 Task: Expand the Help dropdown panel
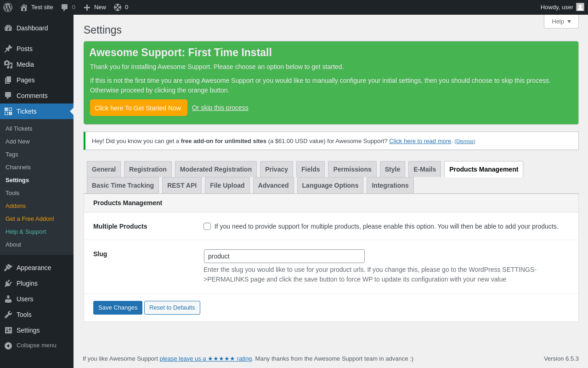point(561,21)
